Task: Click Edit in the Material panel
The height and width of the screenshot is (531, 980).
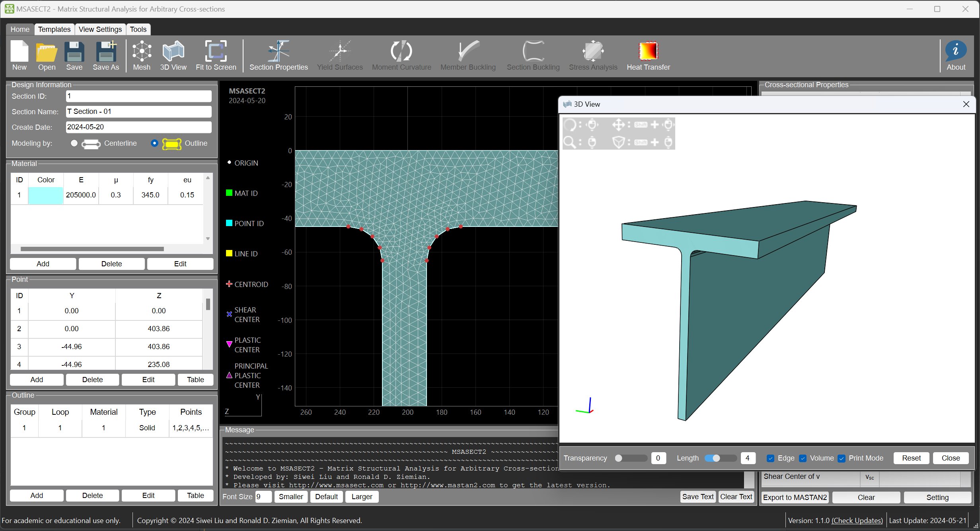Action: point(180,264)
